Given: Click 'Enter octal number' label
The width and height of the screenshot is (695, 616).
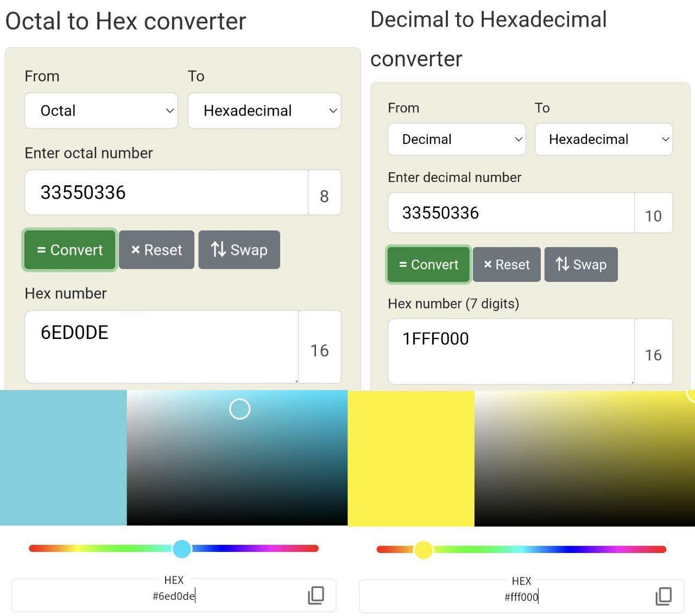Looking at the screenshot, I should (x=89, y=153).
